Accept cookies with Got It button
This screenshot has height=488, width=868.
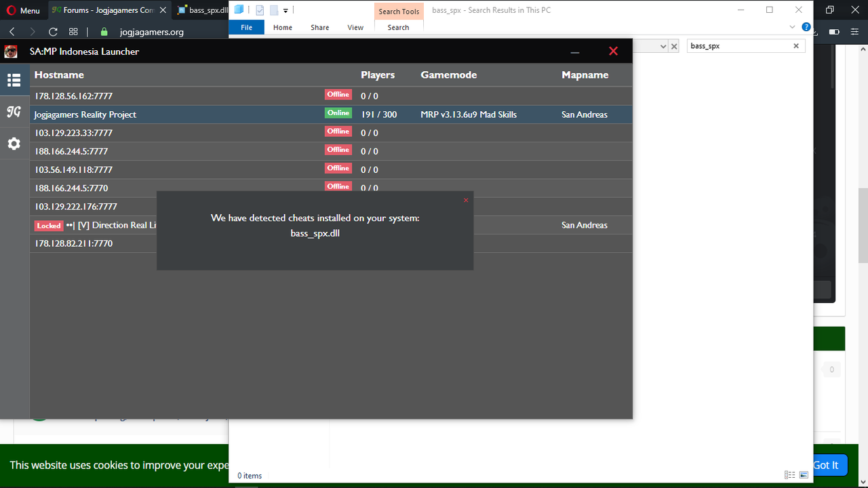[x=825, y=465]
